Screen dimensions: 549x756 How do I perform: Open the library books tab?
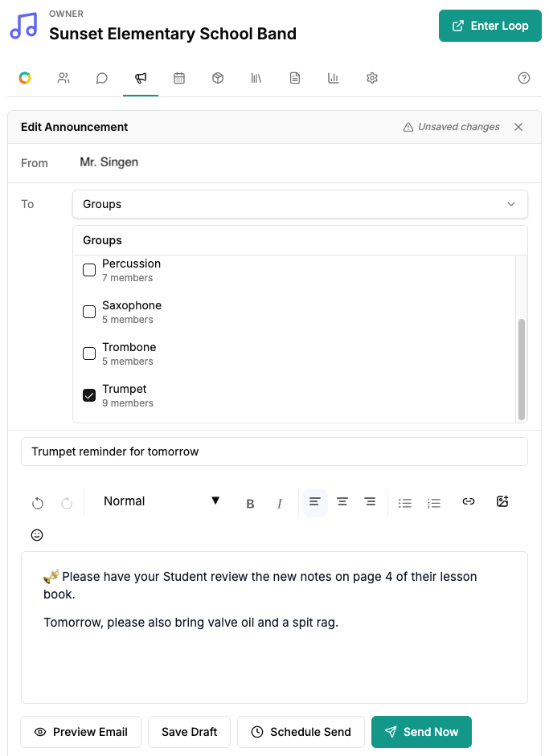pyautogui.click(x=256, y=78)
